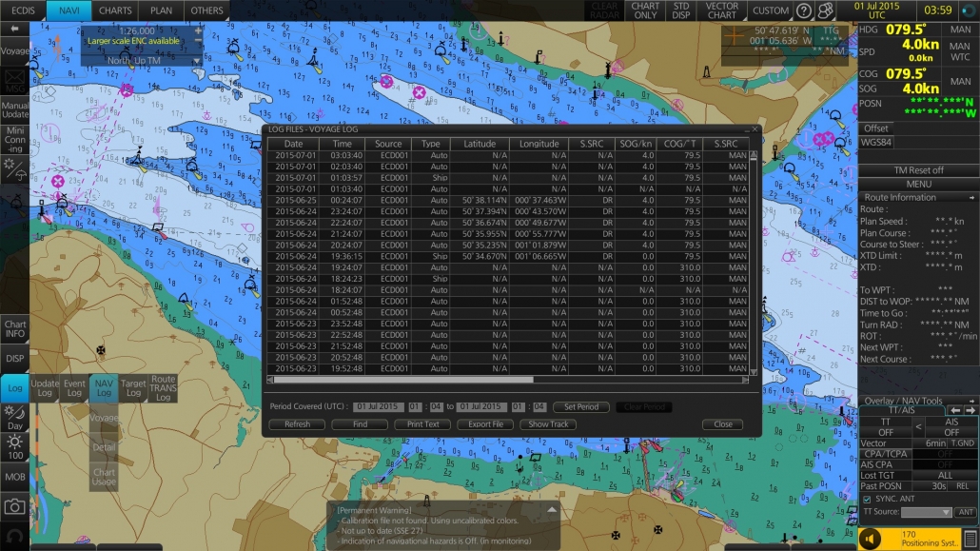Image resolution: width=980 pixels, height=551 pixels.
Task: Switch to the CHARTS tab
Action: [115, 10]
